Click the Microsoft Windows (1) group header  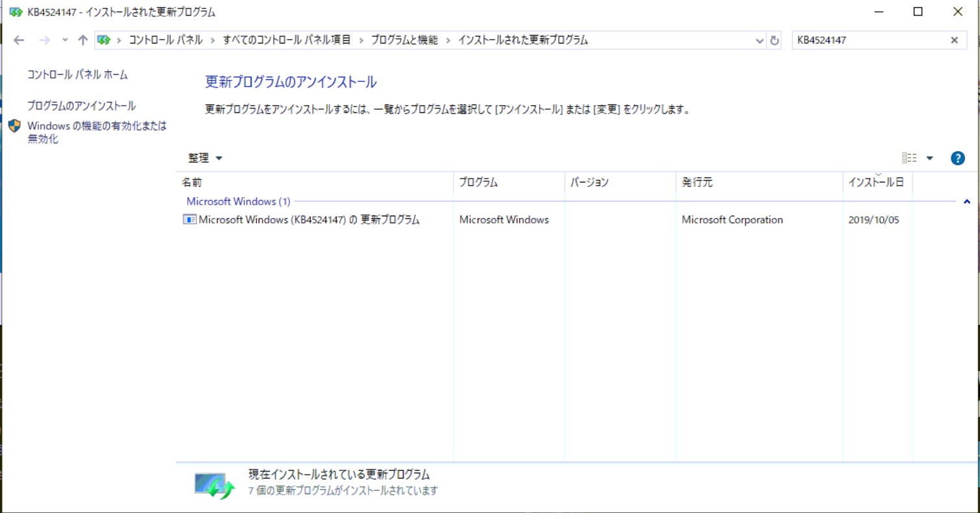pyautogui.click(x=239, y=201)
